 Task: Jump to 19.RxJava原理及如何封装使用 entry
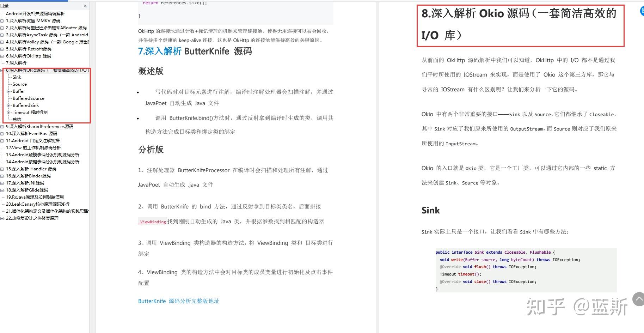[x=35, y=197]
